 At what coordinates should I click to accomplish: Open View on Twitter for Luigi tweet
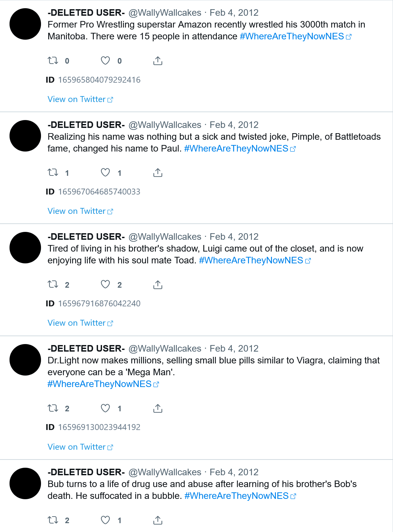80,323
